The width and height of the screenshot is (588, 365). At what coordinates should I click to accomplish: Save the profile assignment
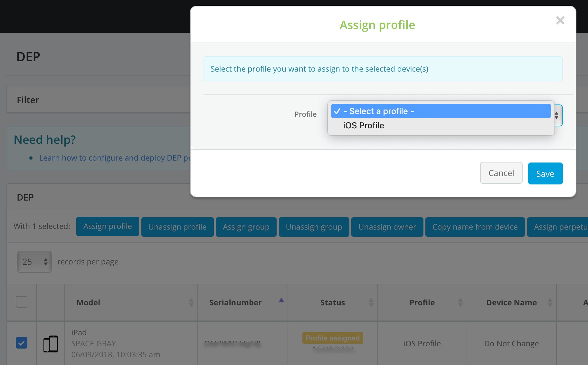[x=545, y=173]
